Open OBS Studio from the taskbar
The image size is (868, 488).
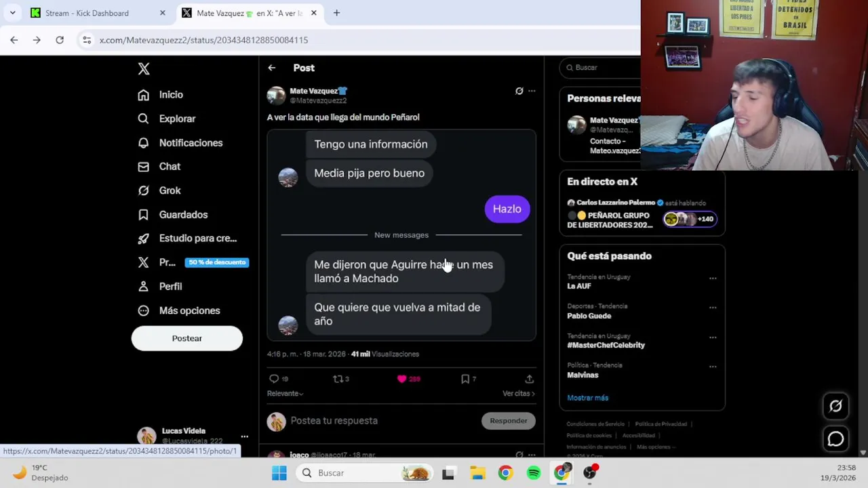[590, 473]
